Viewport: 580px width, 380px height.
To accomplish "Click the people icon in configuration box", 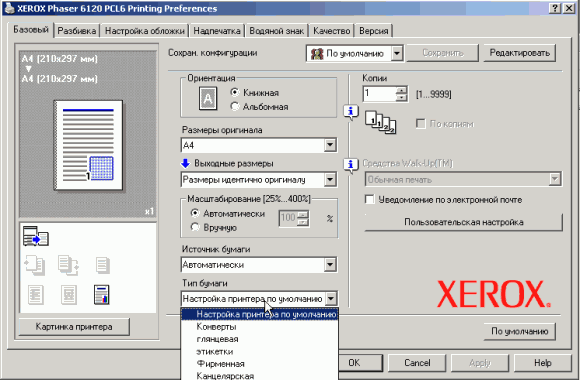I will coord(317,54).
